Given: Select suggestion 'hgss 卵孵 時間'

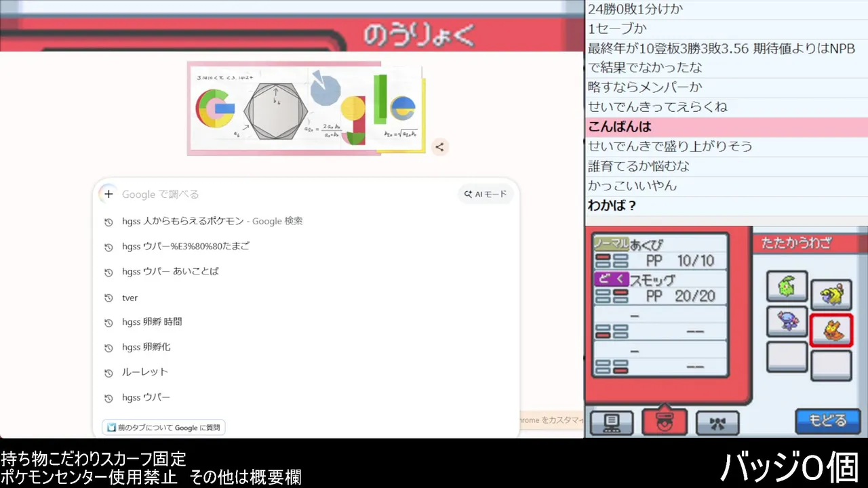Looking at the screenshot, I should pyautogui.click(x=305, y=322).
